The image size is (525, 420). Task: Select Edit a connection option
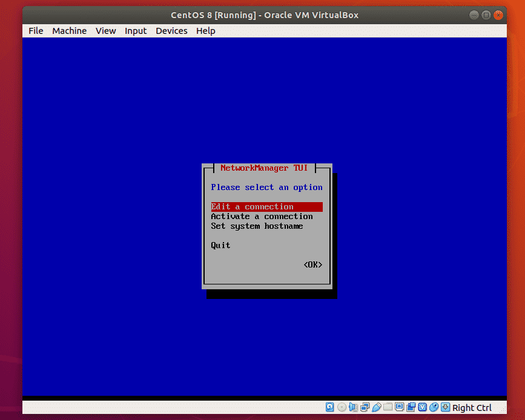(x=267, y=207)
